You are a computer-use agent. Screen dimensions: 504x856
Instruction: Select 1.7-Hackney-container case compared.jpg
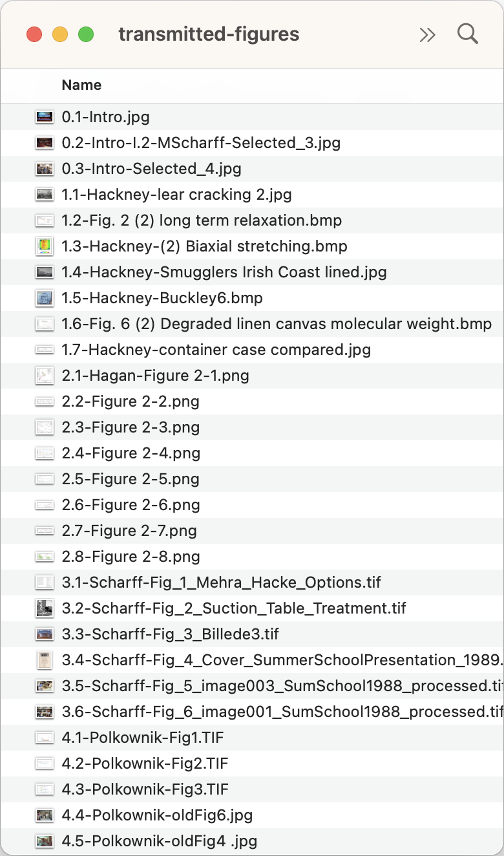click(216, 350)
